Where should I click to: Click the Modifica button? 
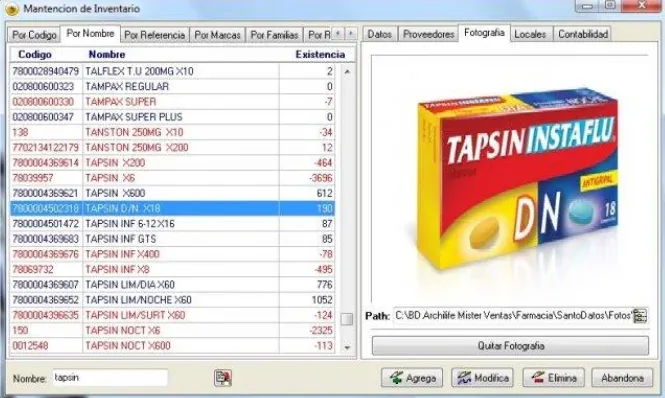pos(482,378)
